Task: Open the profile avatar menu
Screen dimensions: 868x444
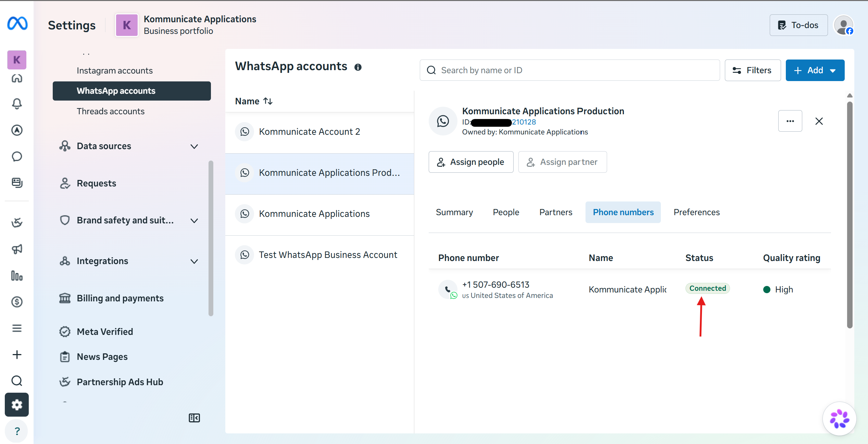Action: [843, 25]
